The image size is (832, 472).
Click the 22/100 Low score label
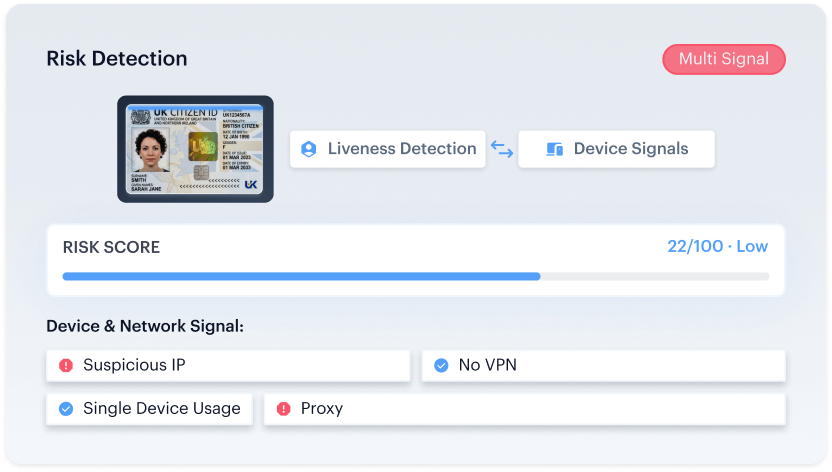[717, 247]
